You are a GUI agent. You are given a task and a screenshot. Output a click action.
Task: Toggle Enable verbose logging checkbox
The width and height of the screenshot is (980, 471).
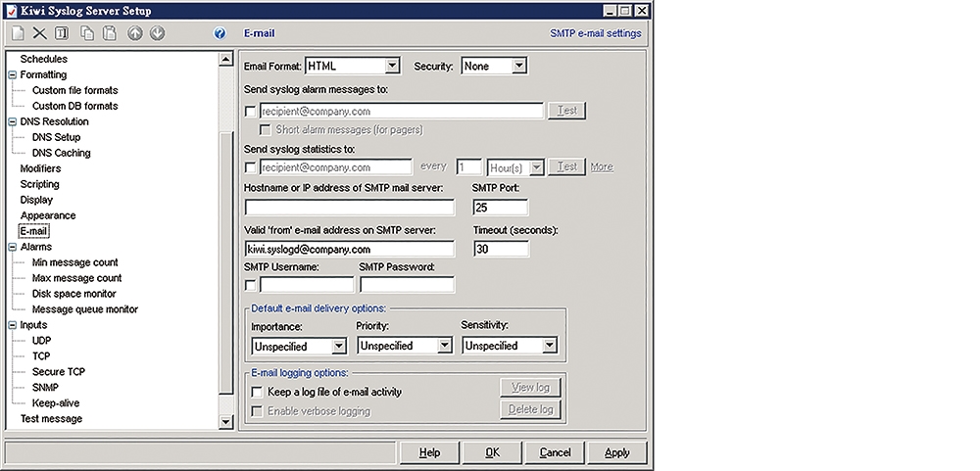(x=256, y=411)
